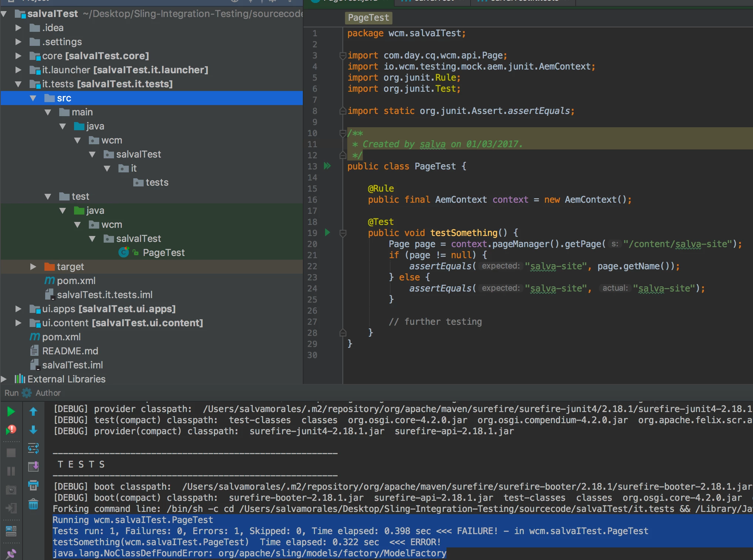Toggle the pin tab icon in Run panel
The height and width of the screenshot is (560, 753).
(11, 554)
